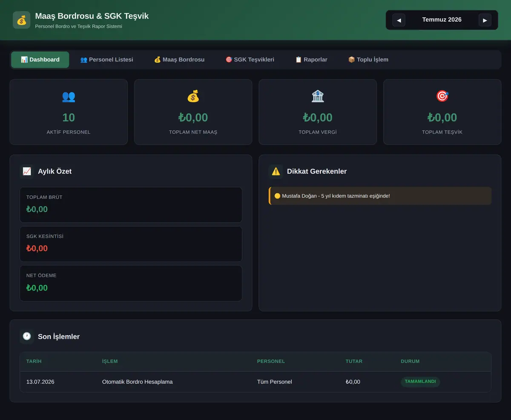The width and height of the screenshot is (511, 420).
Task: Click the target icon on Toplam Teşvik card
Action: [442, 96]
